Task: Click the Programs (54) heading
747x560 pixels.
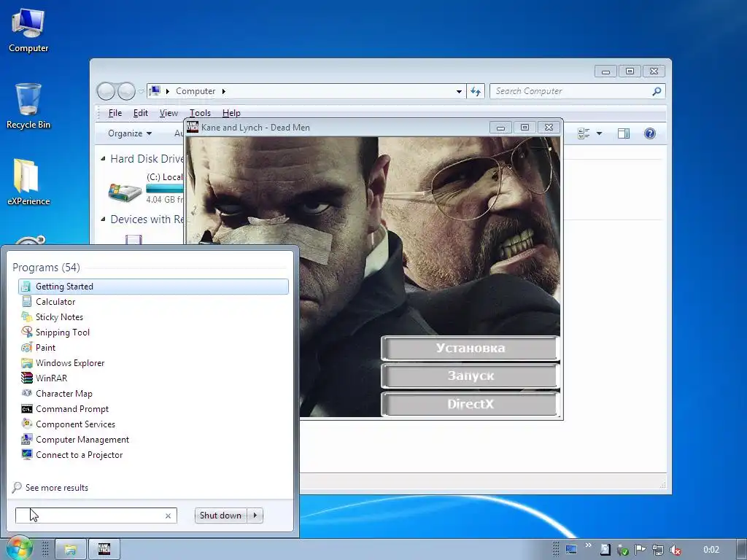Action: 46,268
